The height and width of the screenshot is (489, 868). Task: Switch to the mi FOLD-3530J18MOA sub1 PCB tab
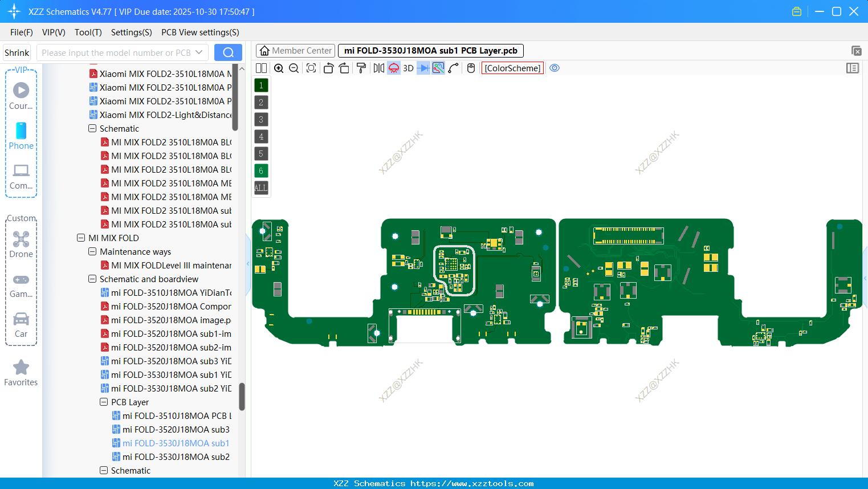pos(430,51)
